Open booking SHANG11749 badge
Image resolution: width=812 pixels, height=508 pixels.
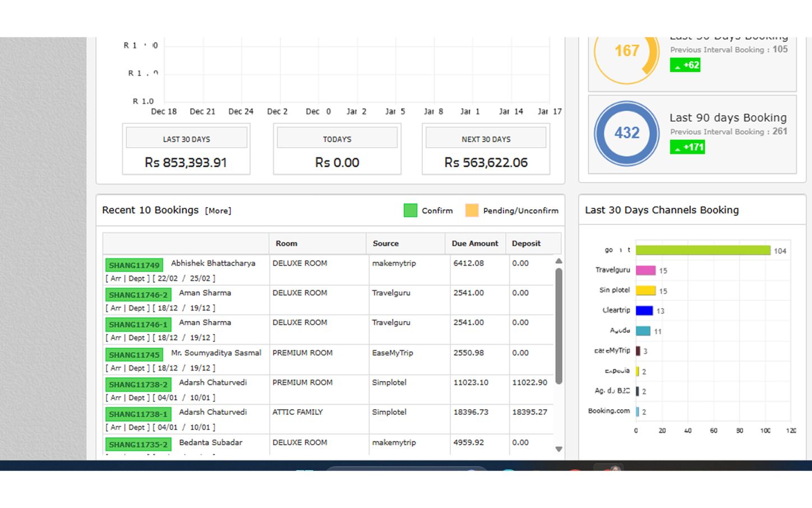click(134, 265)
